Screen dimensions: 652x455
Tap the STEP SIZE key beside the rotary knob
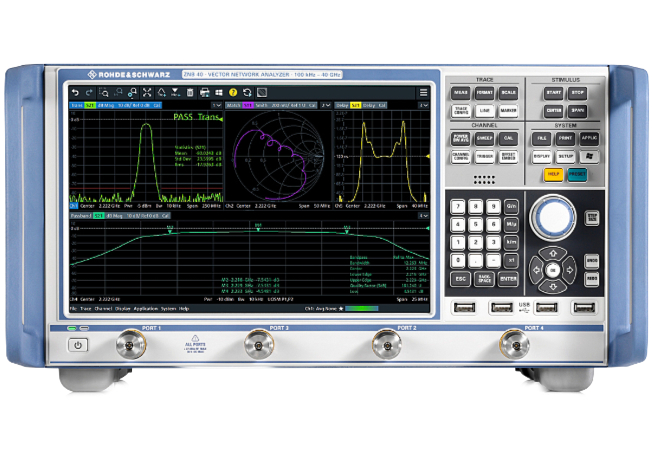pyautogui.click(x=592, y=218)
